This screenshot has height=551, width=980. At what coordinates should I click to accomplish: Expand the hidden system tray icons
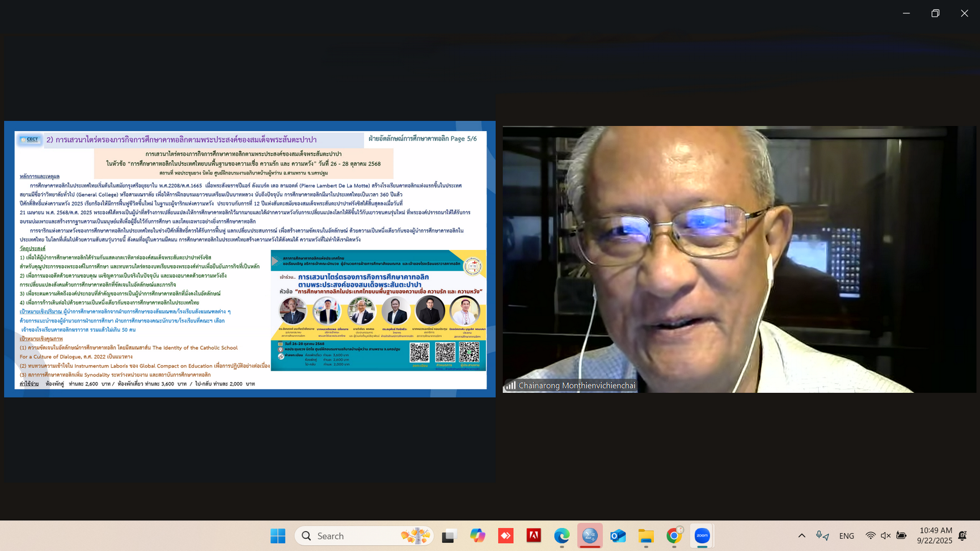[x=801, y=536]
